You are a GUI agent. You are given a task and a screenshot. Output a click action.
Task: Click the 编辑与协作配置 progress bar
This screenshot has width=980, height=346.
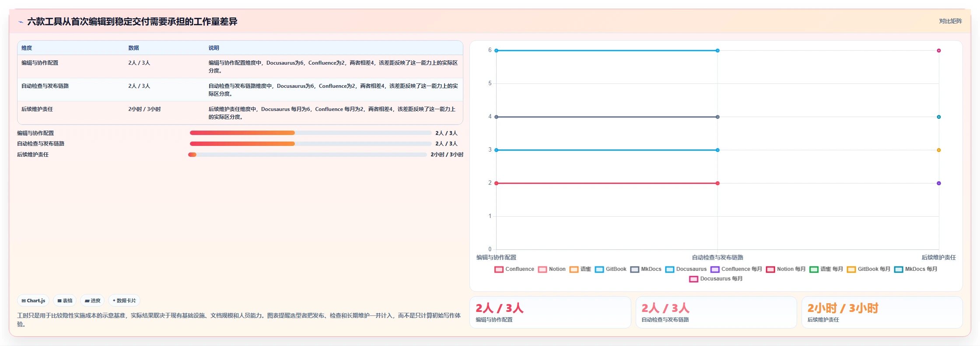[x=311, y=133]
